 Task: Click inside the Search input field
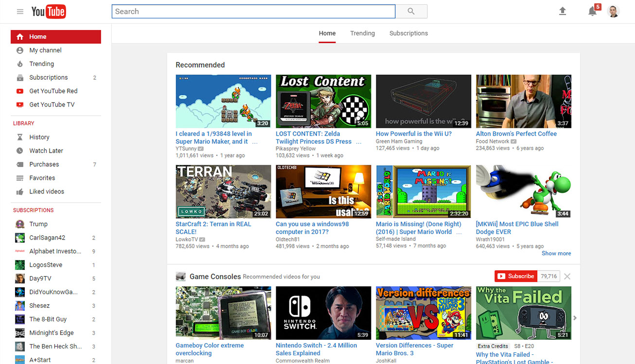(x=253, y=11)
